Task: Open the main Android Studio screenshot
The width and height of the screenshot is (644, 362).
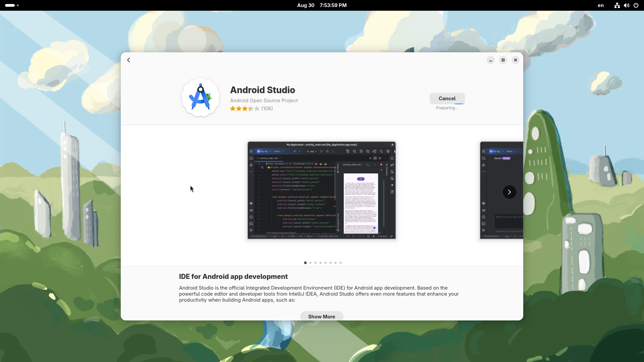Action: pos(322,190)
